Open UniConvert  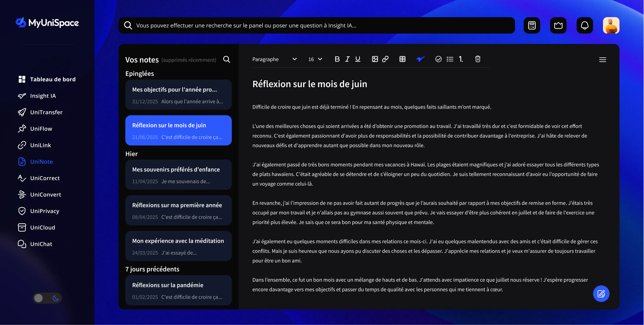(x=39, y=195)
